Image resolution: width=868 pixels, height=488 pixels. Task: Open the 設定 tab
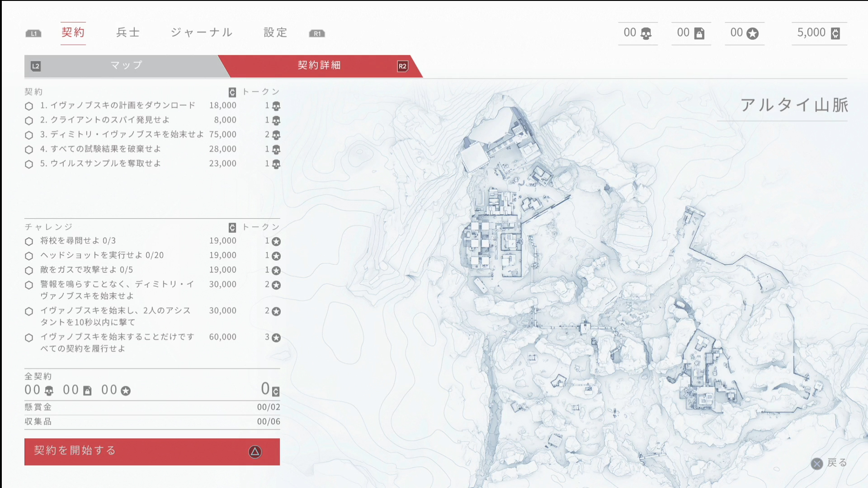(x=275, y=33)
